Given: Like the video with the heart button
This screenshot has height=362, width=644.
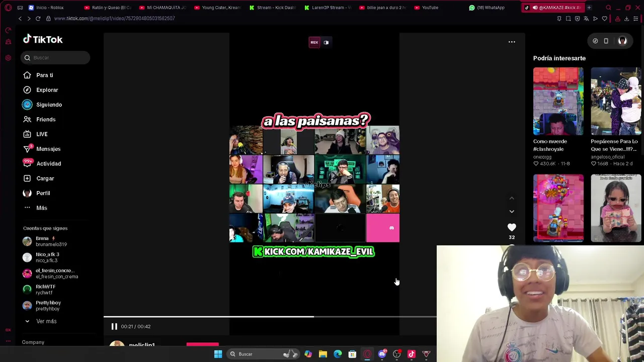Looking at the screenshot, I should (x=512, y=227).
